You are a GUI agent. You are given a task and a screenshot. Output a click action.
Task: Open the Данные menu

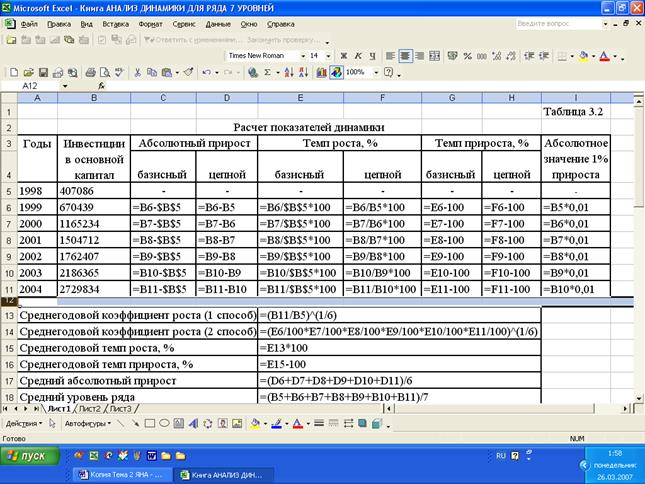tap(218, 24)
